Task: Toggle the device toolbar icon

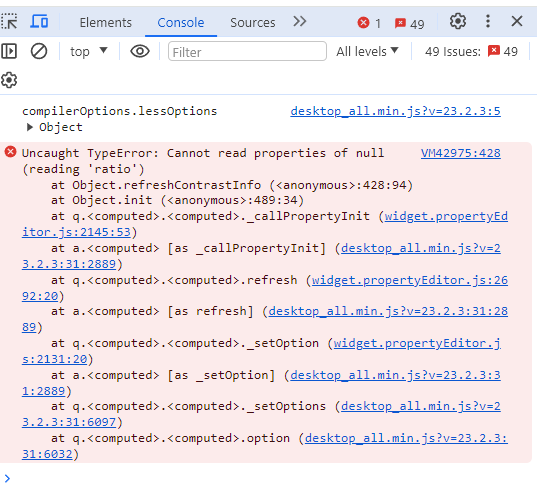Action: click(x=39, y=22)
